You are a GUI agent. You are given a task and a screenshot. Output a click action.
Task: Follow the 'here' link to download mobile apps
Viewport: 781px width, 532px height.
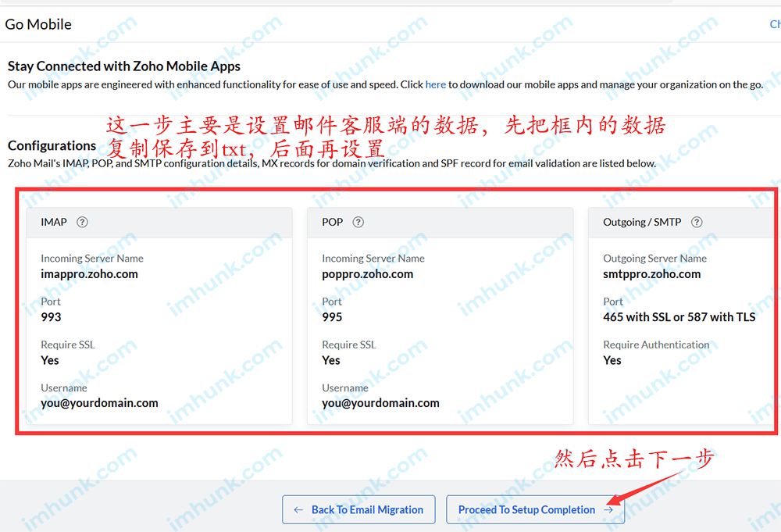(x=435, y=84)
